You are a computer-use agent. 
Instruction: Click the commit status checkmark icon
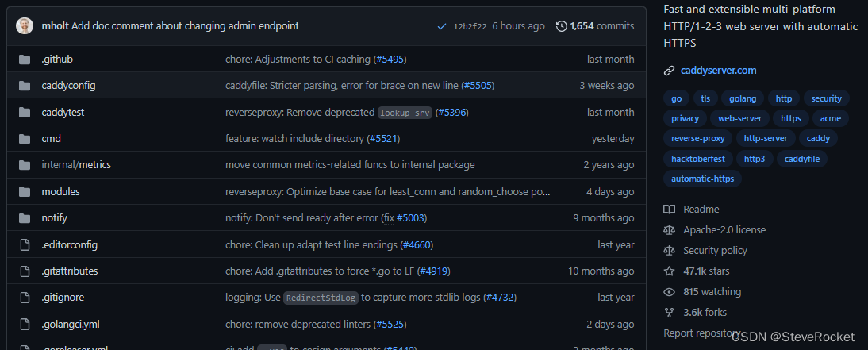click(x=441, y=26)
